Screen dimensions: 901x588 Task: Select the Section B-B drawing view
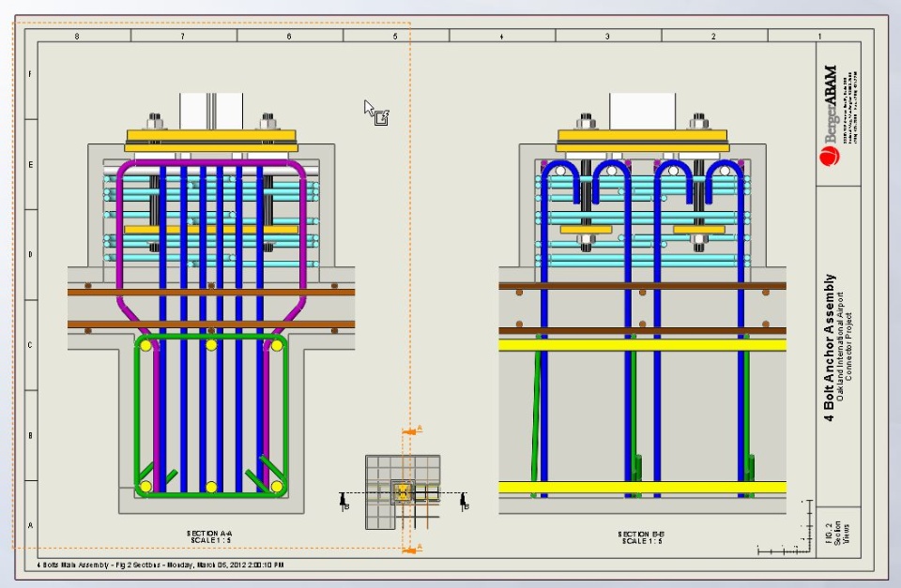[642, 303]
